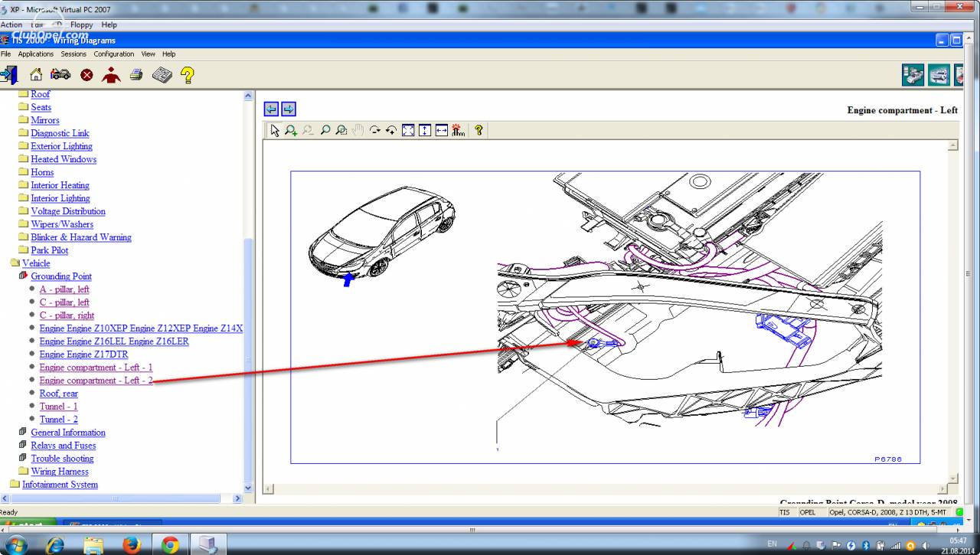The image size is (980, 555).
Task: Open Chrome from the taskbar
Action: tap(170, 544)
